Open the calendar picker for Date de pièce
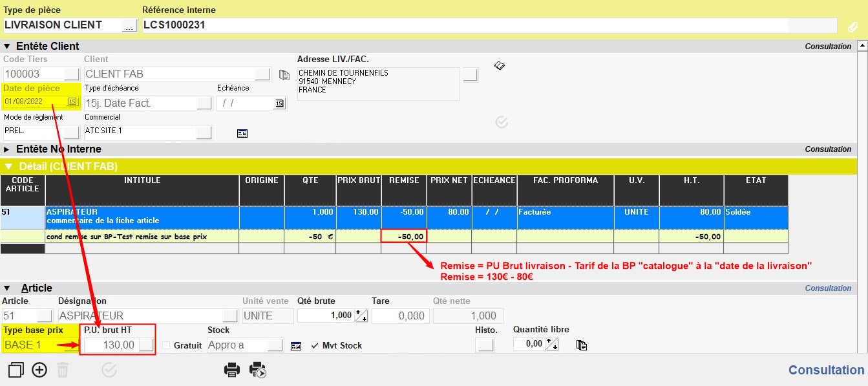This screenshot has width=868, height=386. (72, 102)
